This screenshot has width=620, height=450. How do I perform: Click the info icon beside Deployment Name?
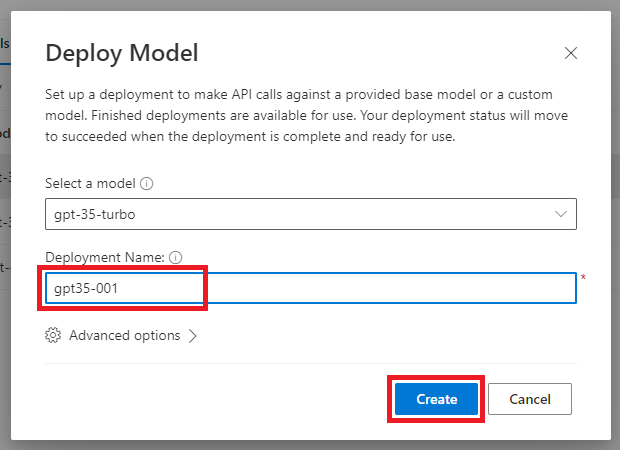coord(176,257)
